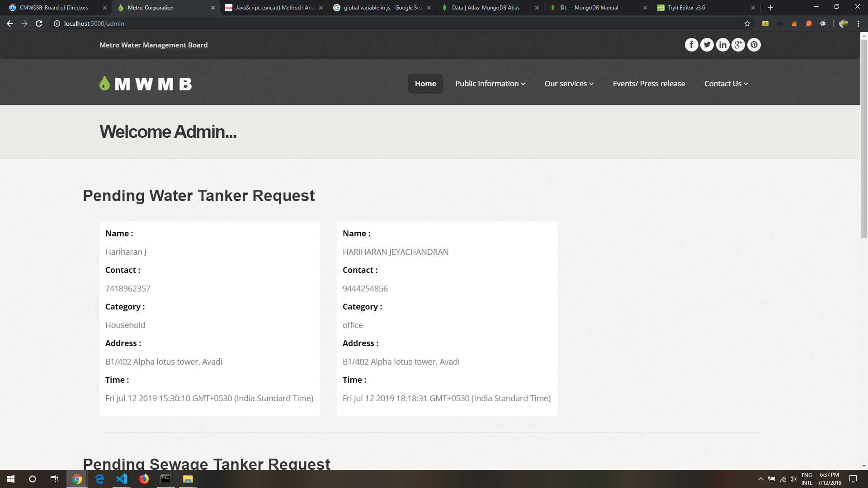Switch to JavaScript concat() Method tab

(x=275, y=8)
